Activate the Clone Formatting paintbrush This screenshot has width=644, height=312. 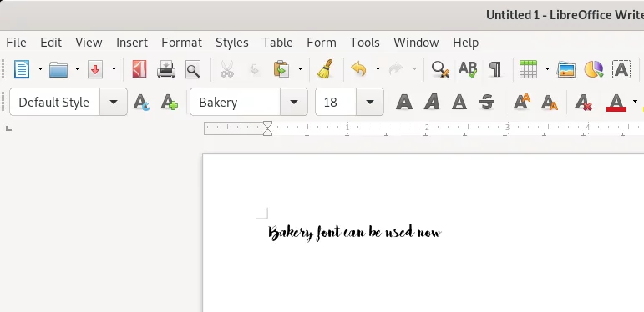point(325,69)
